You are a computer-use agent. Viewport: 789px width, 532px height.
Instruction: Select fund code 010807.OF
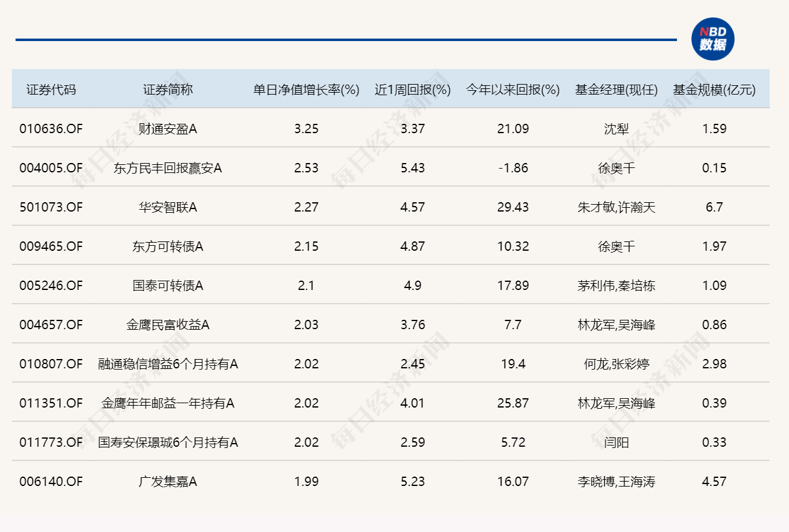point(51,364)
